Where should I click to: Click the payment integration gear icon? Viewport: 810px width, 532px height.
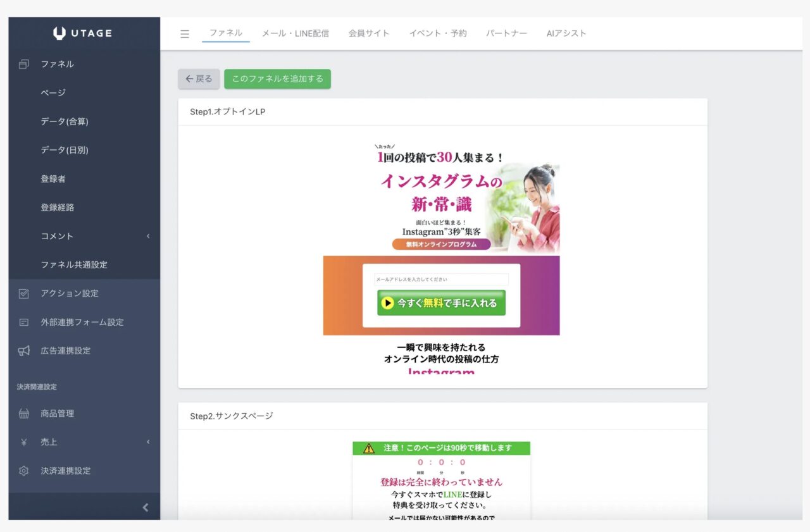pos(24,471)
